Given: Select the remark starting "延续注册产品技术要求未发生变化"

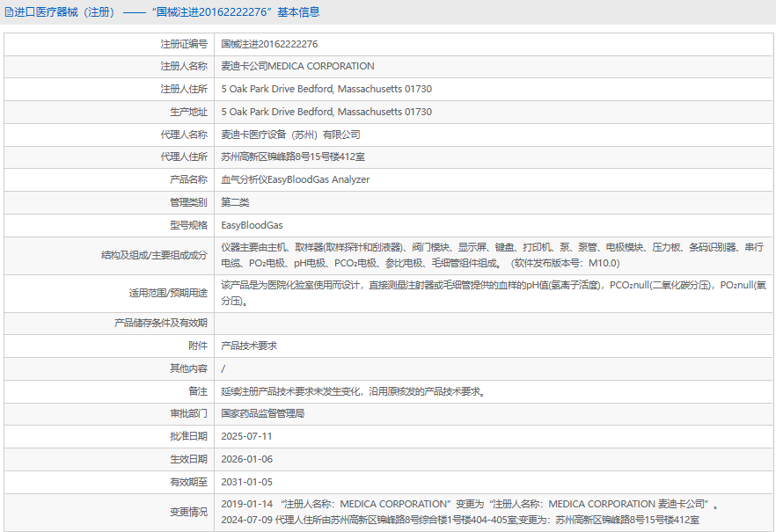Looking at the screenshot, I should click(355, 391).
